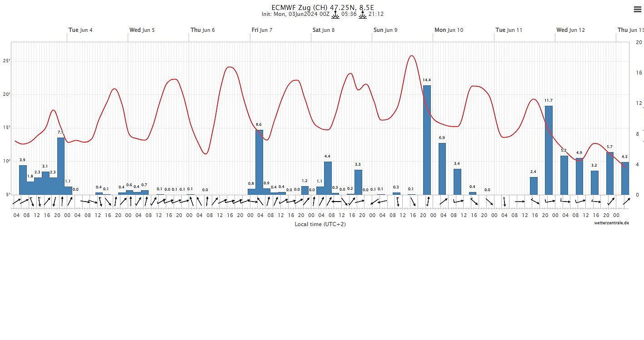644x340 pixels.
Task: Select the 14.4 precipitation bar
Action: point(427,140)
